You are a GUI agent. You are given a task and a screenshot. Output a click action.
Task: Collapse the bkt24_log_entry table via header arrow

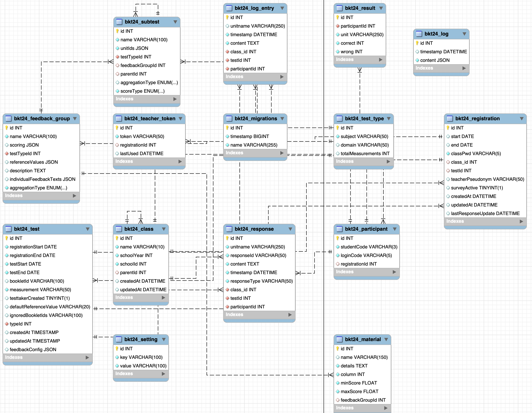[x=282, y=8]
